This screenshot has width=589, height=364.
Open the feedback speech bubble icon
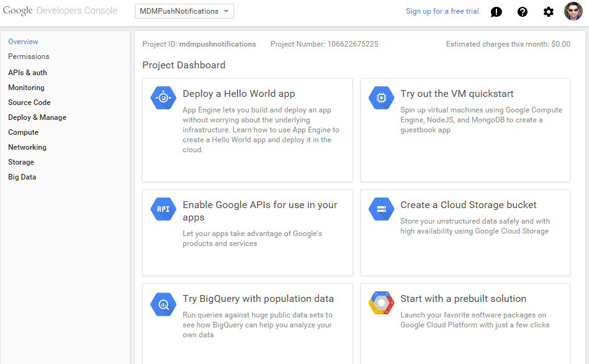pyautogui.click(x=496, y=12)
